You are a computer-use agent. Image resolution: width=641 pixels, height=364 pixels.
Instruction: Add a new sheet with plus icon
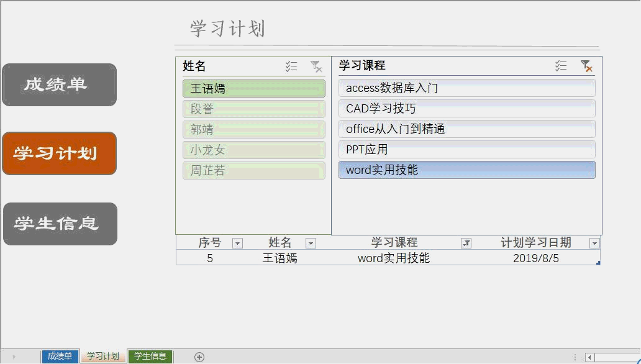click(199, 357)
